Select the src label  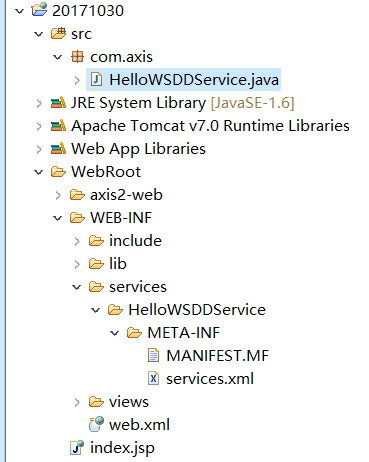pos(81,34)
